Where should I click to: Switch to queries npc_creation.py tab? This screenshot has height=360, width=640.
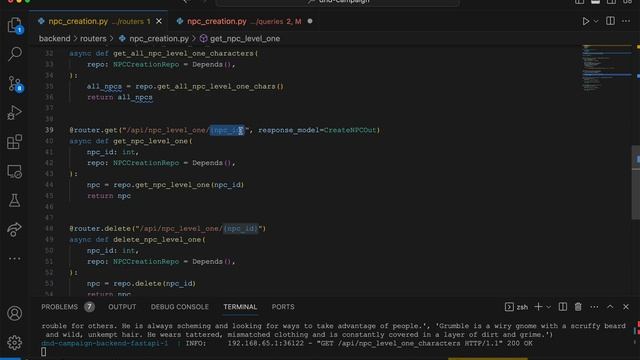click(x=244, y=21)
